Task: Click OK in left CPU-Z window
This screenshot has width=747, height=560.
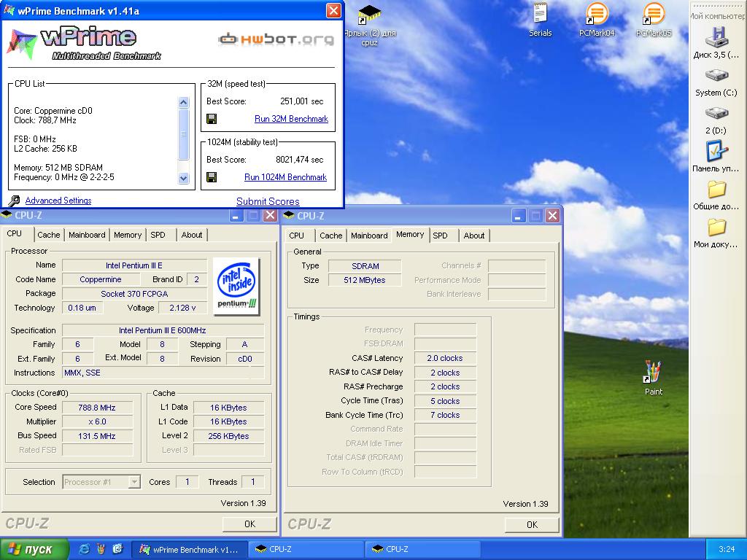Action: click(x=249, y=524)
